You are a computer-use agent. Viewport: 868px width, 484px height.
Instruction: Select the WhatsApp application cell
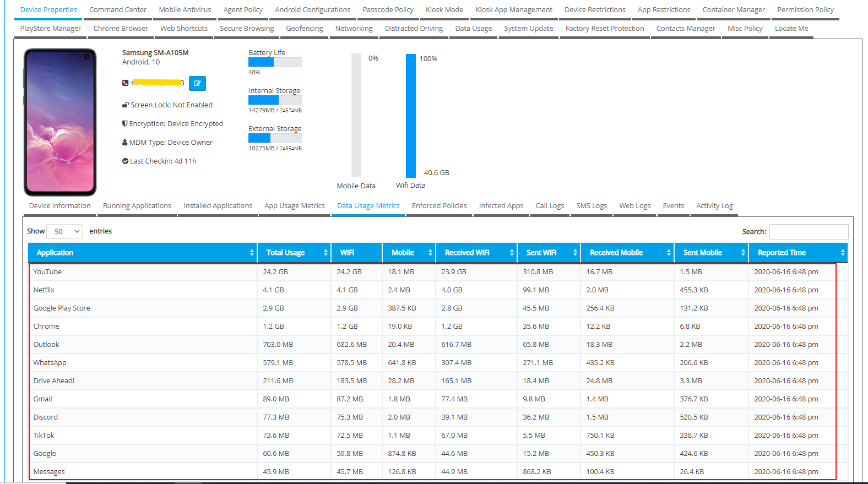[143, 363]
